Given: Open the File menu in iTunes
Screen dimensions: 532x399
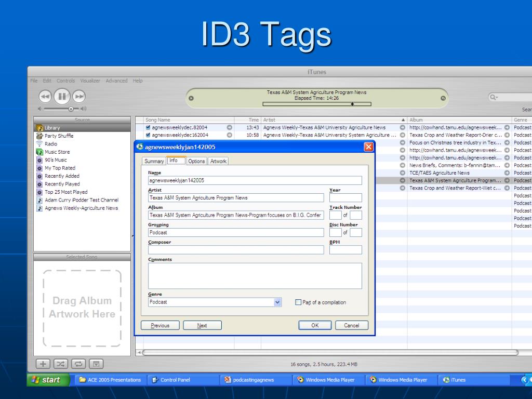Looking at the screenshot, I should (34, 81).
